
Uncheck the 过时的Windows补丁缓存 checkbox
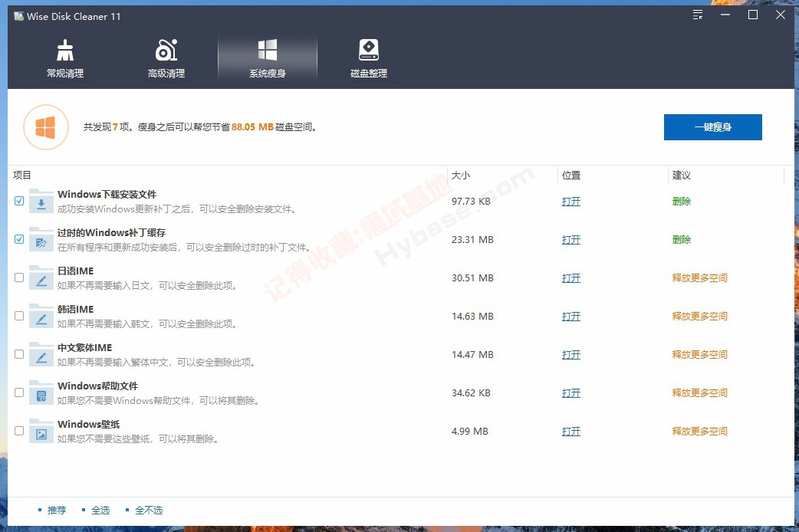[x=19, y=239]
